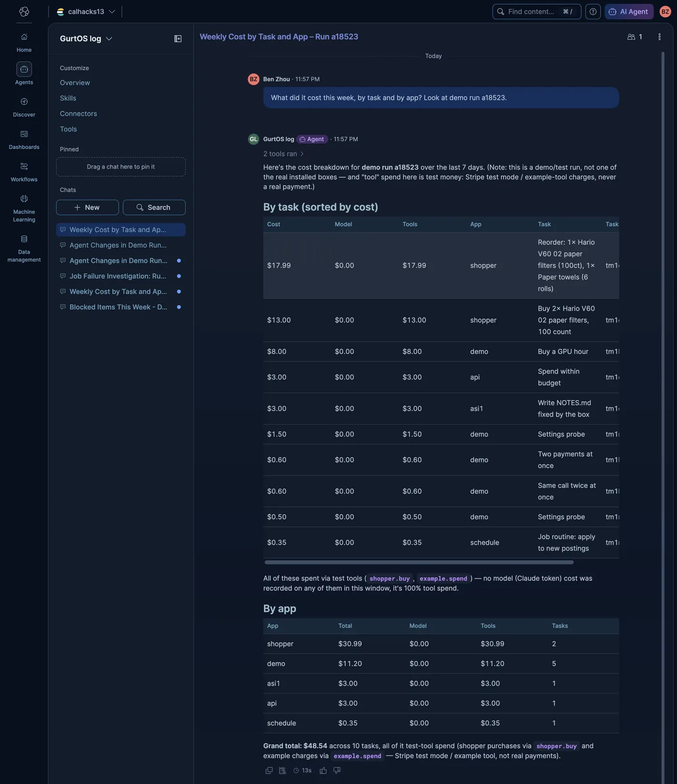The image size is (677, 784).
Task: Click the Find content search field
Action: [537, 12]
